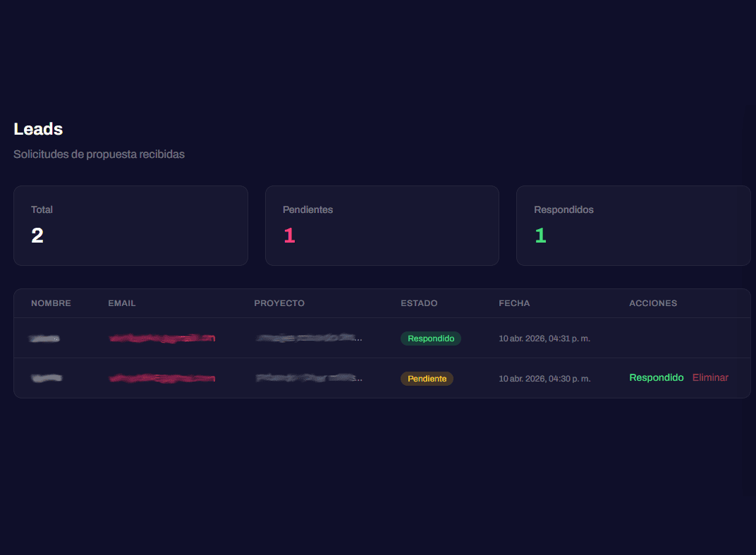Click the green Respondido status badge
The image size is (756, 555).
430,339
